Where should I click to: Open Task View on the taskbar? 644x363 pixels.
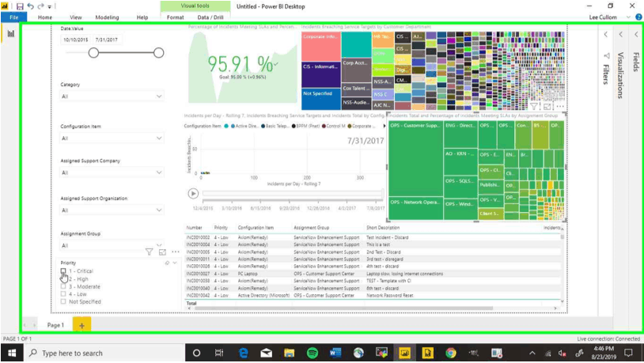(x=219, y=353)
